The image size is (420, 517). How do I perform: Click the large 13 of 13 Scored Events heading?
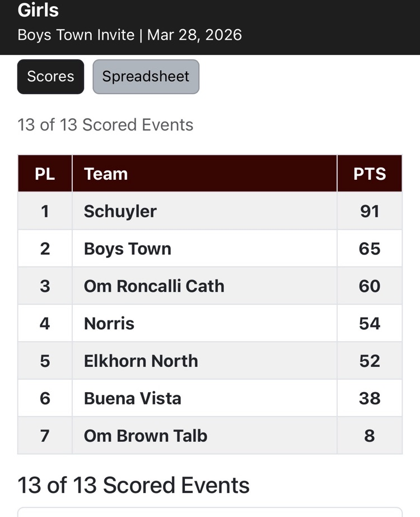pyautogui.click(x=133, y=485)
